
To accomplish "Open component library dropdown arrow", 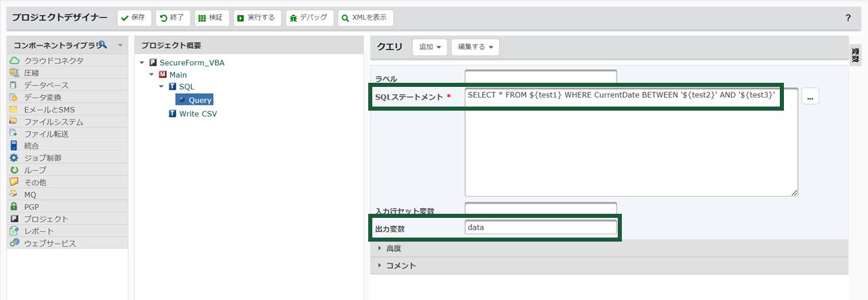I will point(120,45).
